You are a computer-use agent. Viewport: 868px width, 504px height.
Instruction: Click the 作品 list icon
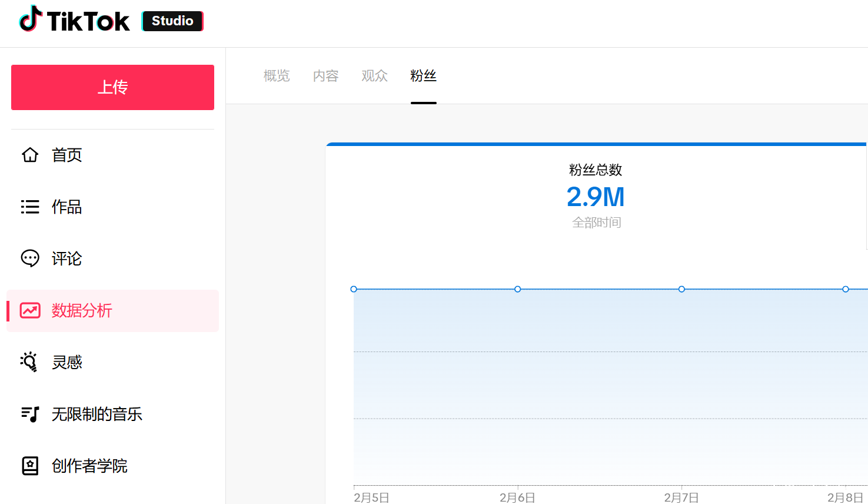pos(30,207)
